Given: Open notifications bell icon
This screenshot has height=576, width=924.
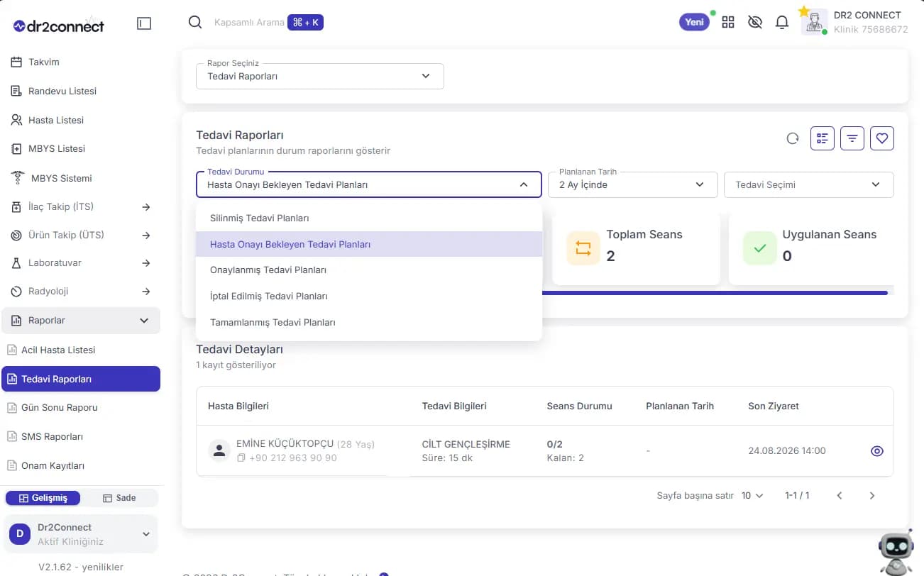Looking at the screenshot, I should pos(782,22).
